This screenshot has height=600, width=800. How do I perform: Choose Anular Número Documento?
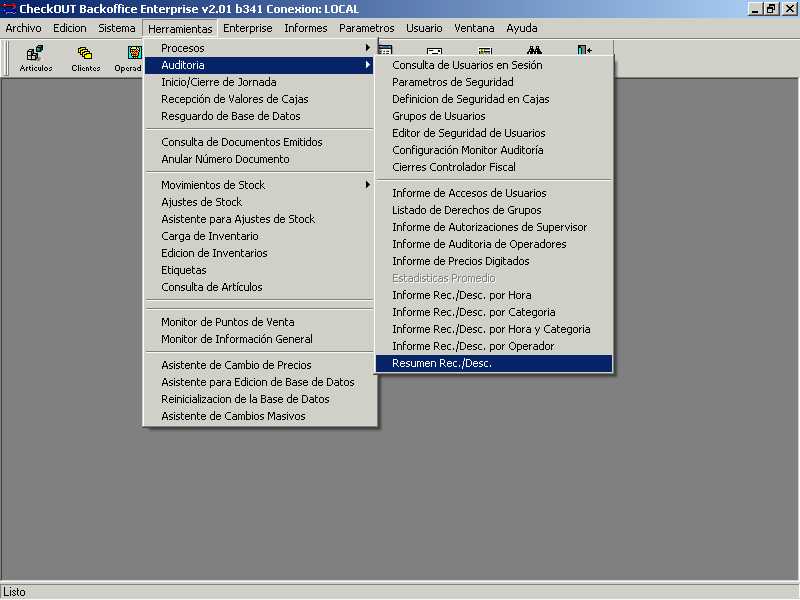[x=259, y=159]
